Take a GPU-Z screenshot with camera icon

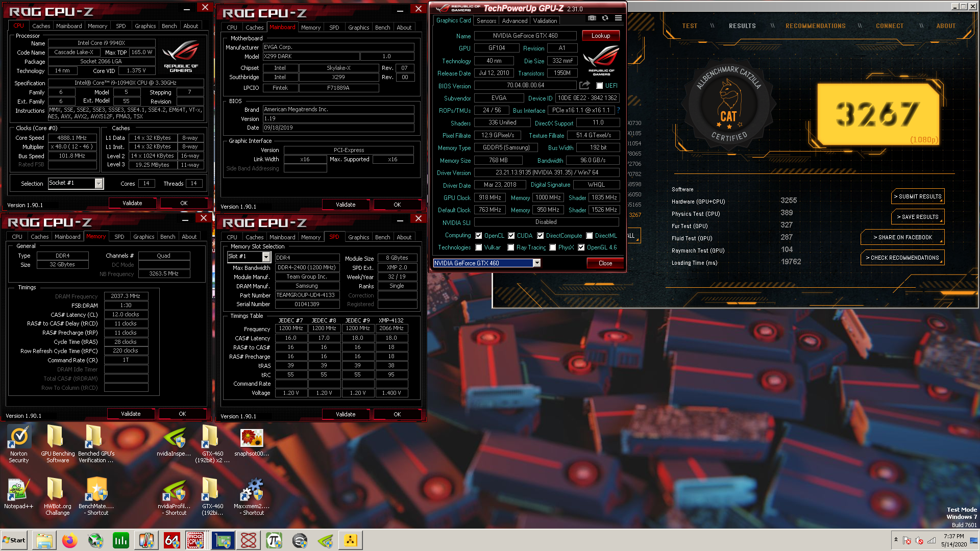(x=592, y=18)
